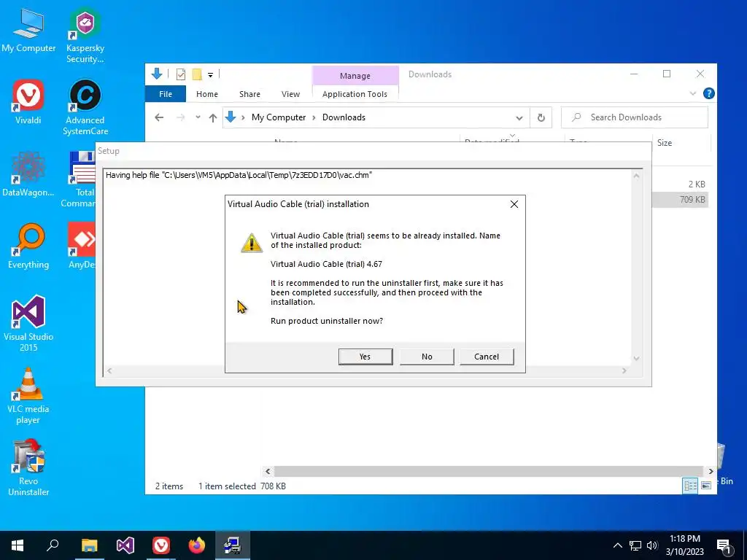Click the Downloads window title

tap(430, 74)
